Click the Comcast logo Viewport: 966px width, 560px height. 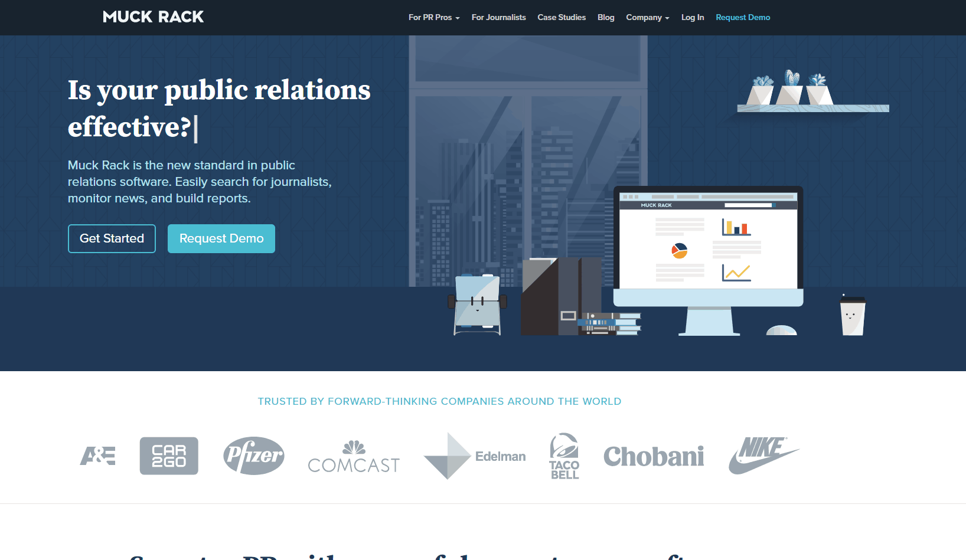354,457
